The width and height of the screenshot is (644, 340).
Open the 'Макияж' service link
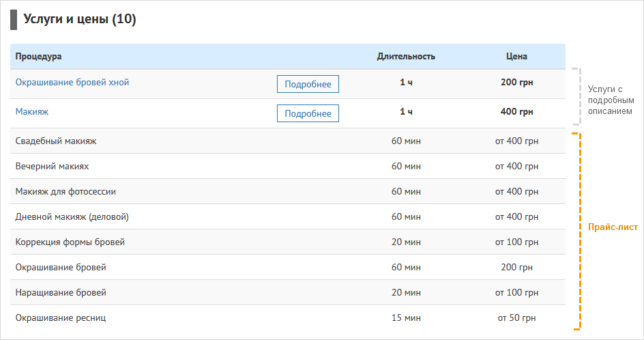(x=32, y=111)
